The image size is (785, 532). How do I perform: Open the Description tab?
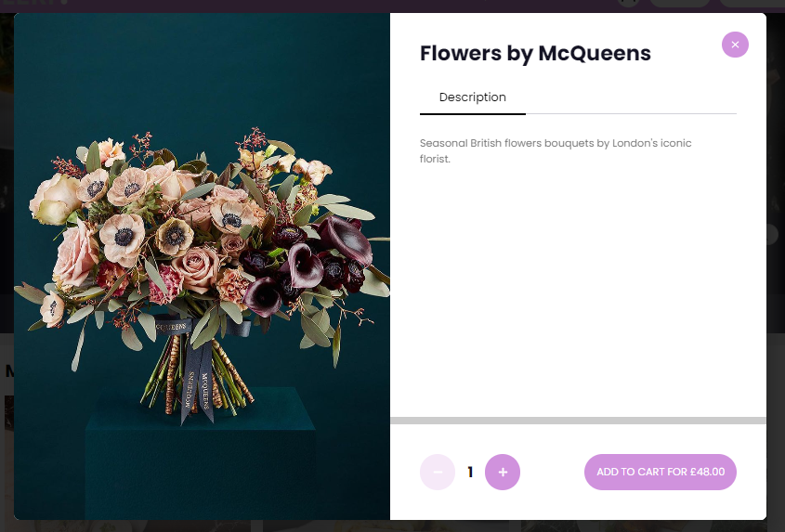click(472, 97)
